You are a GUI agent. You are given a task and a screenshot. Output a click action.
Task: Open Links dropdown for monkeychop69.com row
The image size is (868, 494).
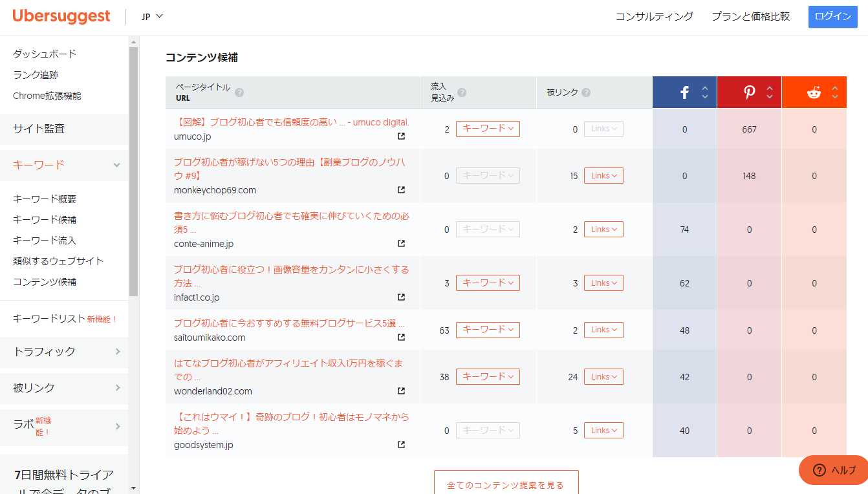[x=603, y=175]
